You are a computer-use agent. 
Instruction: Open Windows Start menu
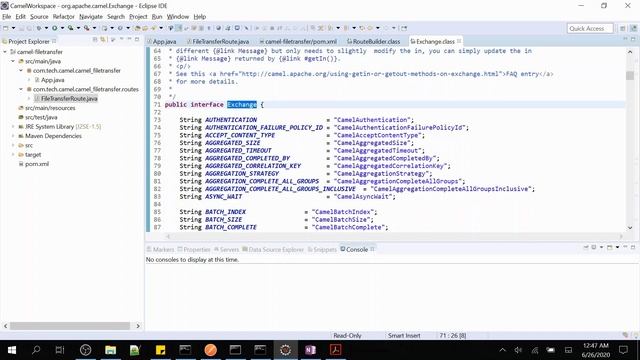[12, 350]
